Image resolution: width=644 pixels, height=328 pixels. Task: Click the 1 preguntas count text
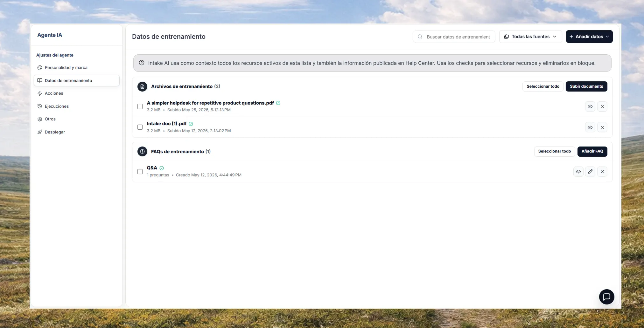coord(158,175)
